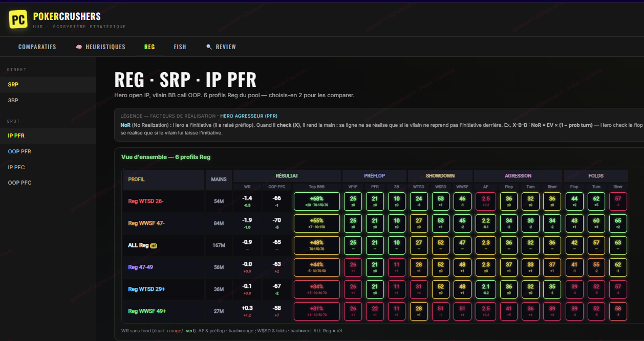Click the +68% Top BBB cell

click(x=316, y=201)
